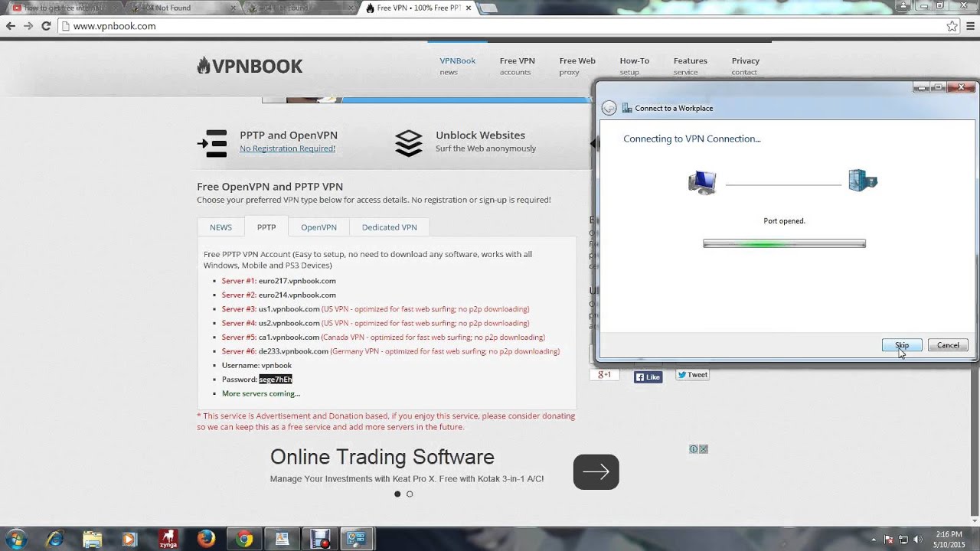
Task: Reload the vpnbook page
Action: pyautogui.click(x=46, y=26)
